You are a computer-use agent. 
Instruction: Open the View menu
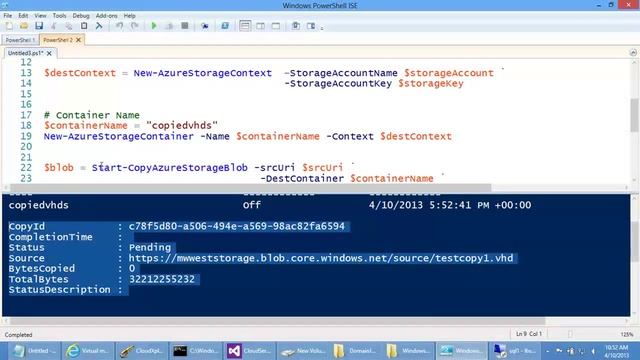pos(40,16)
